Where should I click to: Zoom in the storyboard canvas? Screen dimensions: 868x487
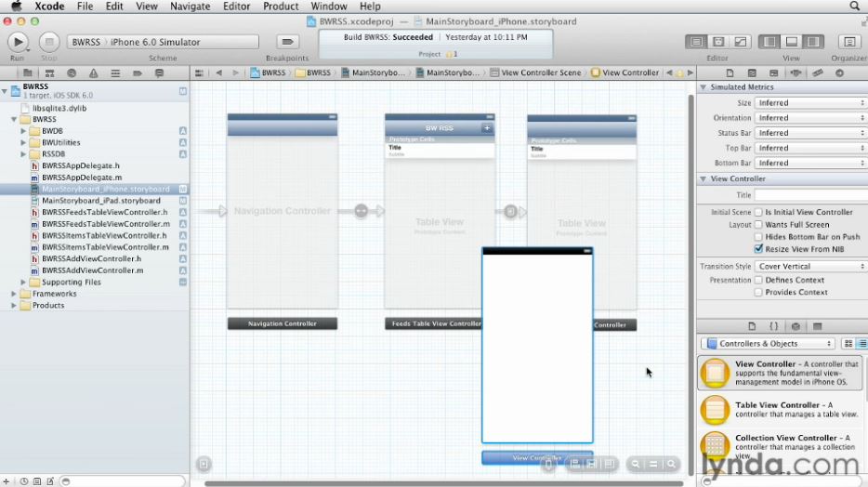click(671, 465)
